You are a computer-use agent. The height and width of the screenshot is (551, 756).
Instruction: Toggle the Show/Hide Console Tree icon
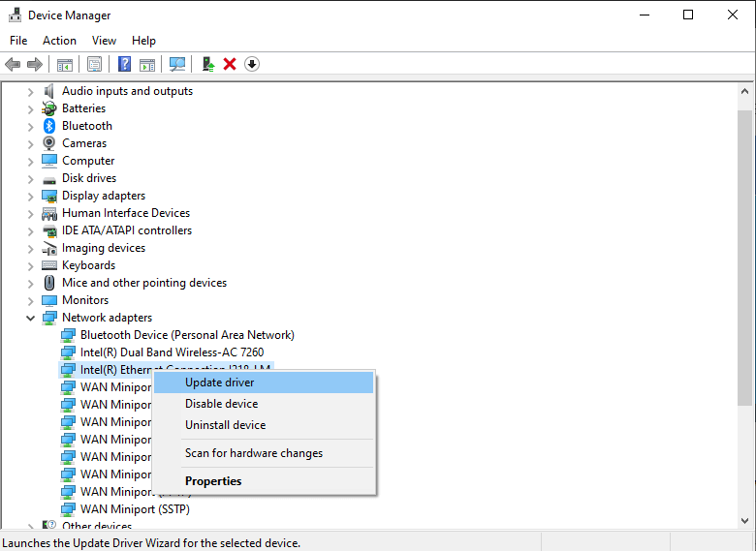click(65, 64)
